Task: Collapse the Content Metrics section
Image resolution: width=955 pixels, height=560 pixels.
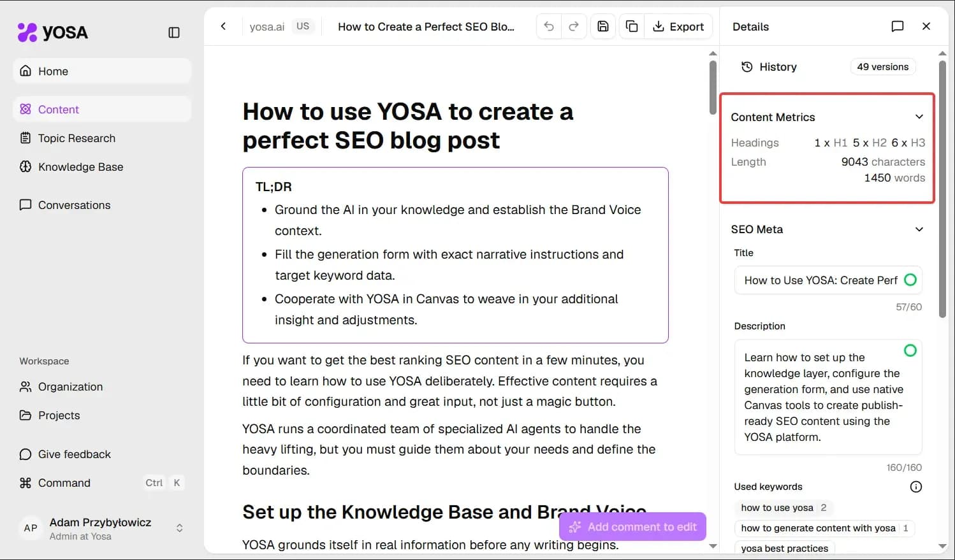Action: click(919, 117)
